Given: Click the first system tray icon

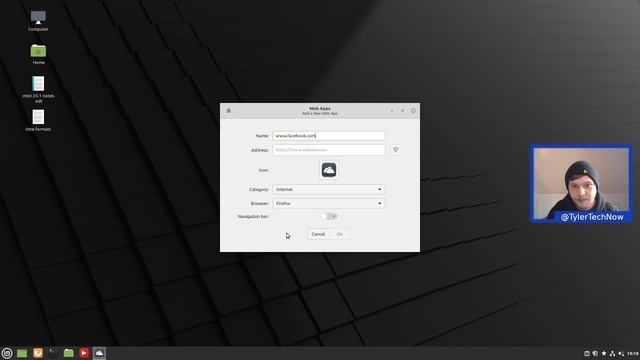Looking at the screenshot, I should [x=587, y=353].
